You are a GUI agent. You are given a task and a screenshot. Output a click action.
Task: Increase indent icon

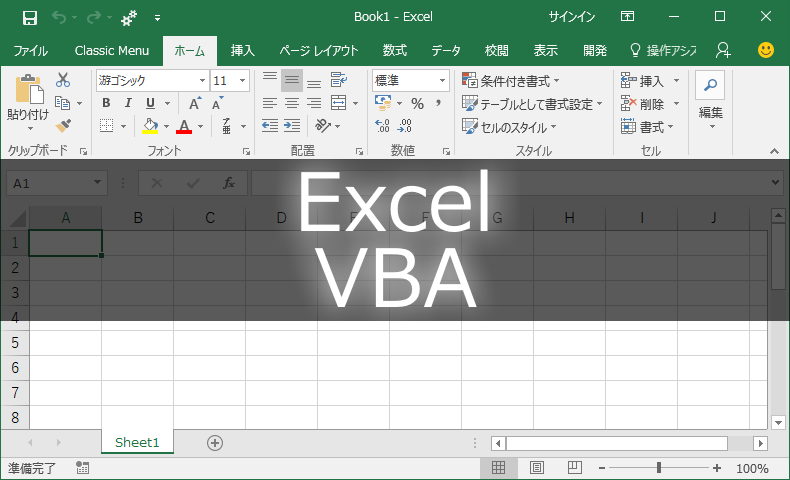point(292,125)
